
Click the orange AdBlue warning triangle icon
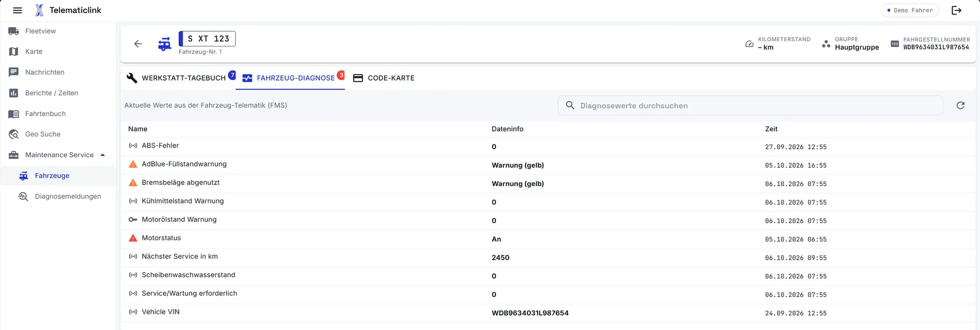click(133, 164)
